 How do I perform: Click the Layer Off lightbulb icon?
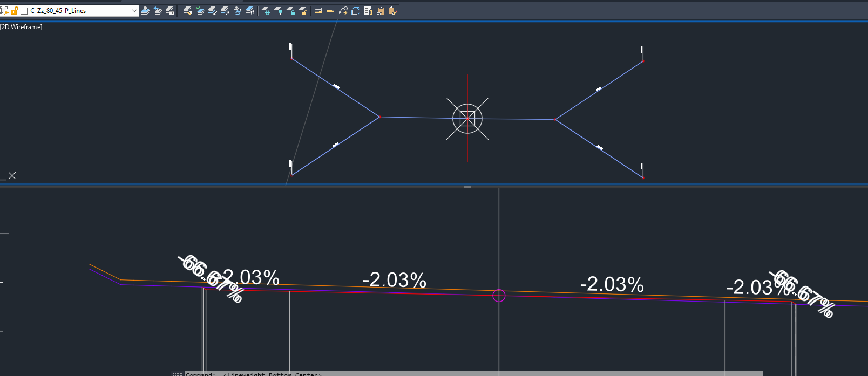[x=279, y=11]
